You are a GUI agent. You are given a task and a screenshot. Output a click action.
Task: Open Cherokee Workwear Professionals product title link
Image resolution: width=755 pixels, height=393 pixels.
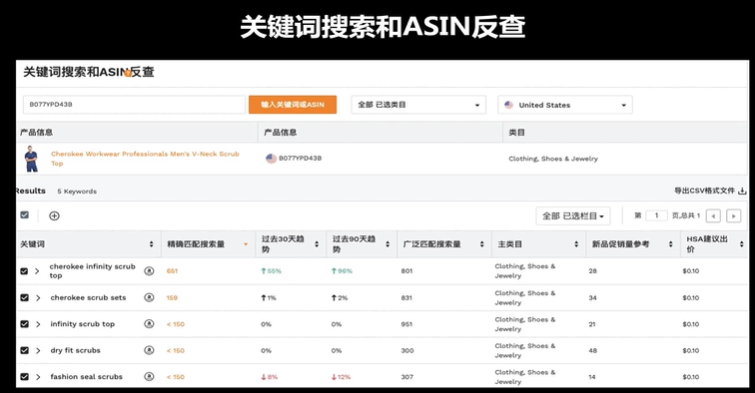coord(145,158)
